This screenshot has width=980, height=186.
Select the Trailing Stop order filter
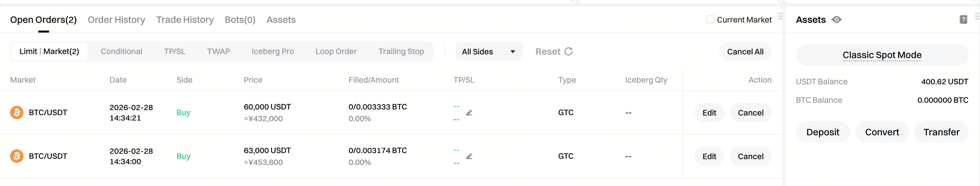401,51
